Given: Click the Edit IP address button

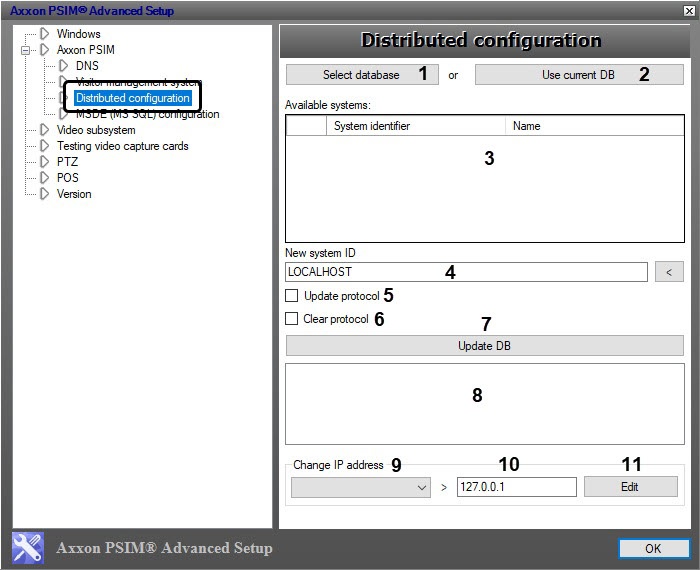Looking at the screenshot, I should [x=630, y=487].
